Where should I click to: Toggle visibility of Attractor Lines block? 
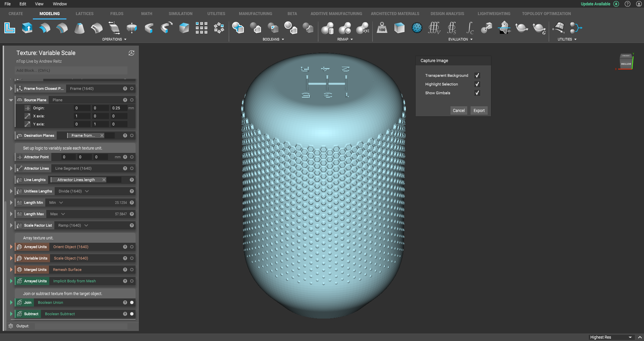tap(132, 168)
